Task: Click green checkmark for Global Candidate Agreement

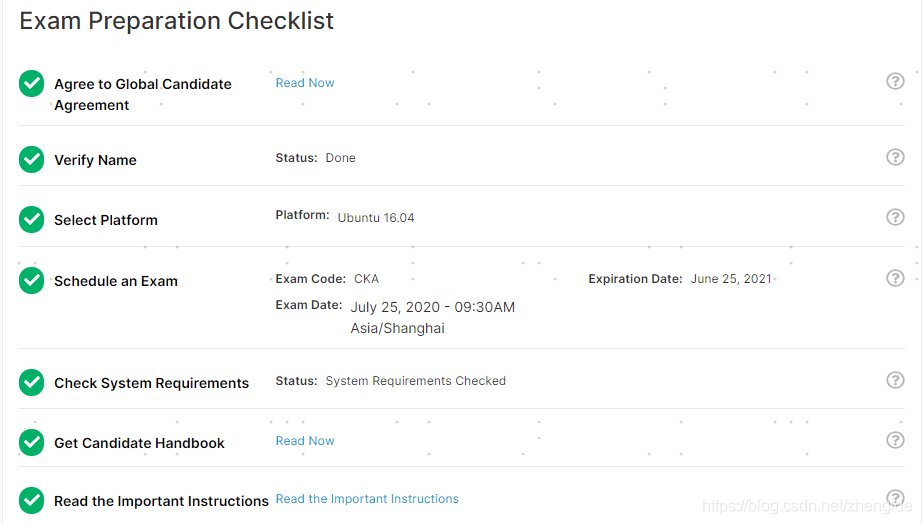Action: coord(32,84)
